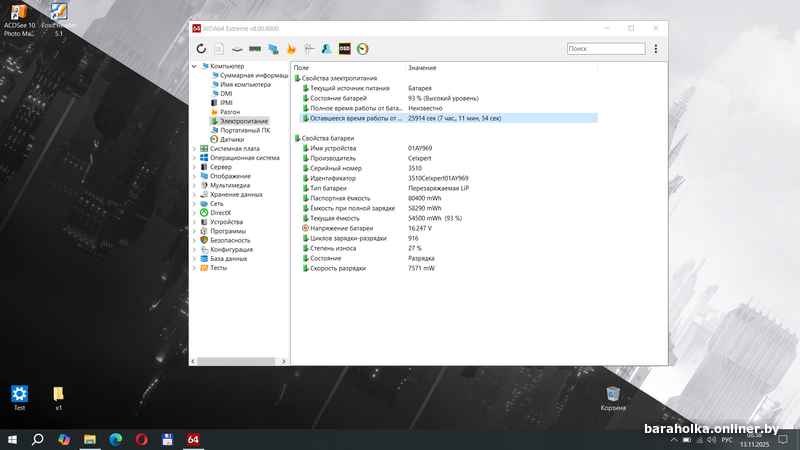Click the memory module toolbar icon
The width and height of the screenshot is (800, 450).
point(255,48)
